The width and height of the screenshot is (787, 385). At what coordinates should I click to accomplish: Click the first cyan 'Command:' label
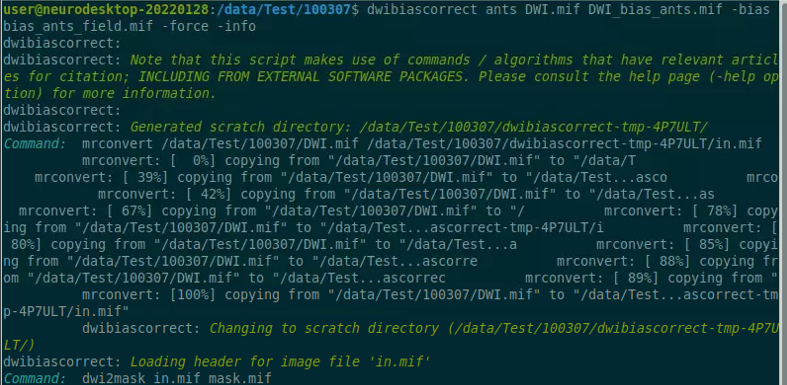click(35, 144)
